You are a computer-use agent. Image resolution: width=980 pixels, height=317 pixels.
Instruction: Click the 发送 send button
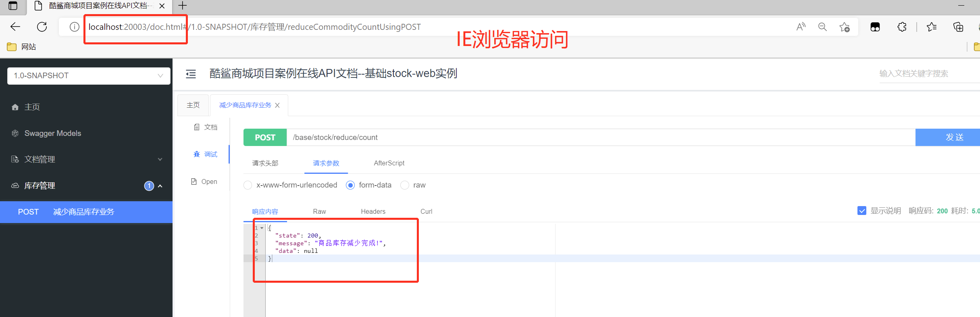(x=948, y=137)
